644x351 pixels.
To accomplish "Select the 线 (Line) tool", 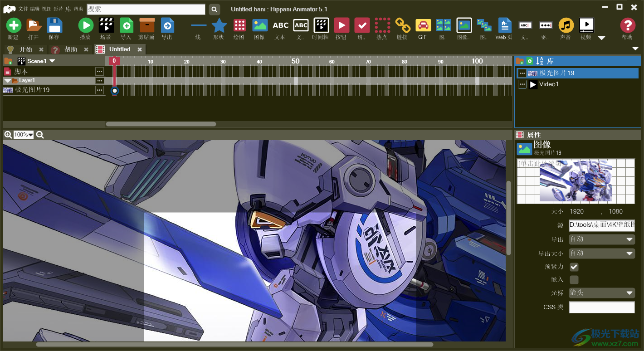I will [x=199, y=25].
